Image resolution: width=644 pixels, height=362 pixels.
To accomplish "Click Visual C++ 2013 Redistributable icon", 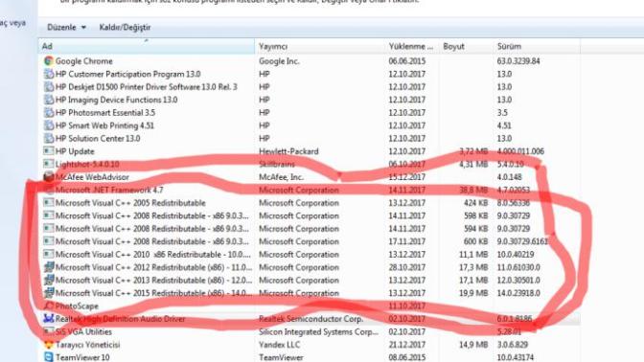I will tap(49, 281).
